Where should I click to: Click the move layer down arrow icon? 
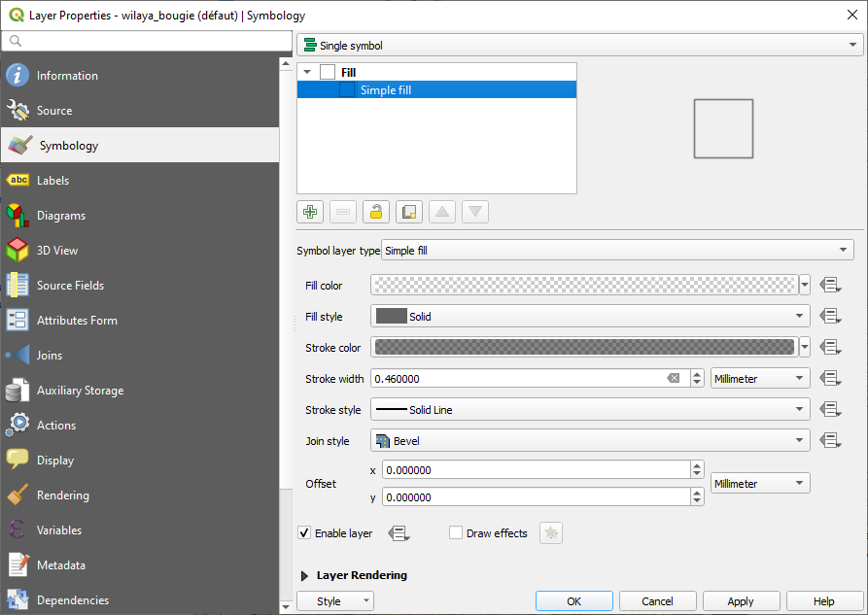(x=474, y=212)
